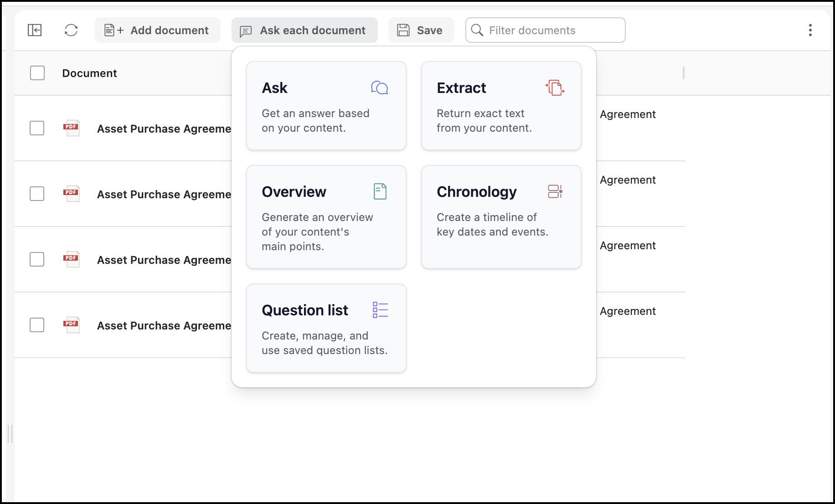
Task: Click the Add document button
Action: pyautogui.click(x=158, y=30)
